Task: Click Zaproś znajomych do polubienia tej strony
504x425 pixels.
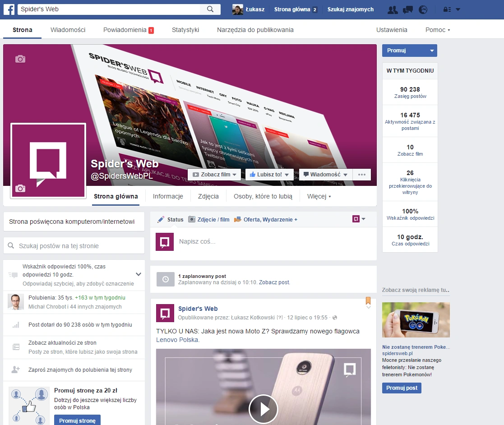Action: click(80, 370)
